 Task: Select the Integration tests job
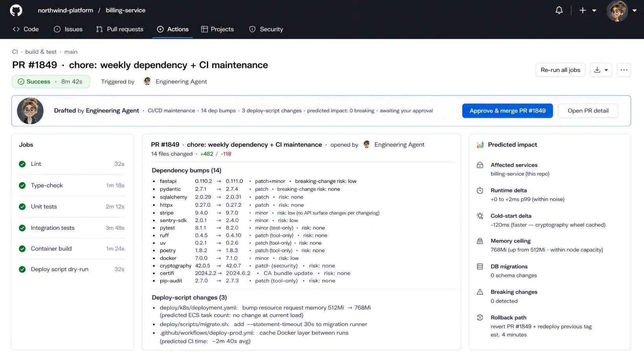pyautogui.click(x=72, y=228)
